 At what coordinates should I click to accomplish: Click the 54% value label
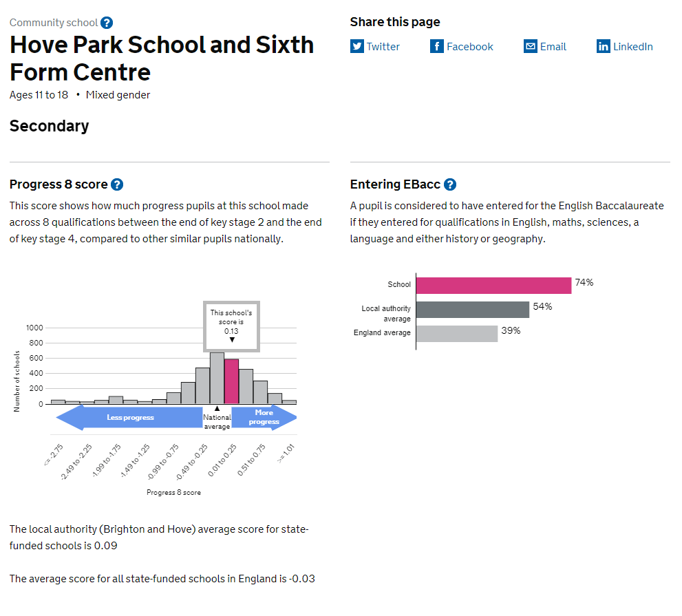click(542, 307)
